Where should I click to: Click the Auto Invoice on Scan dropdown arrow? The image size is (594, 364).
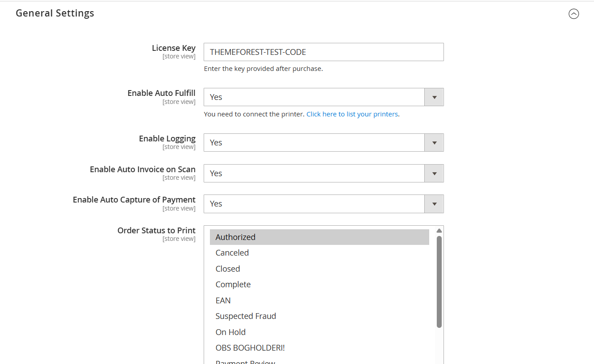[434, 173]
